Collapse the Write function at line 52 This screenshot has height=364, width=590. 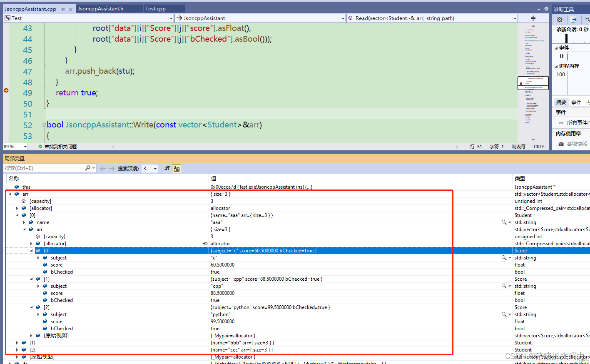(44, 125)
